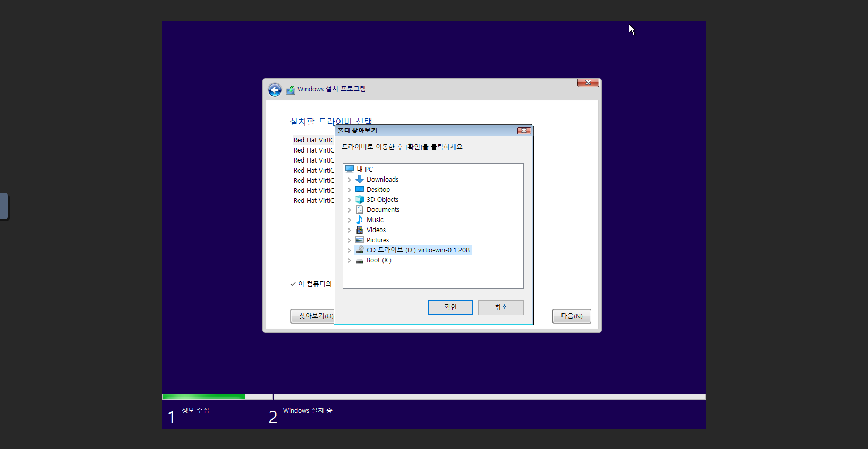The height and width of the screenshot is (449, 868).
Task: Select '3D Objects' label in tree
Action: tap(382, 200)
